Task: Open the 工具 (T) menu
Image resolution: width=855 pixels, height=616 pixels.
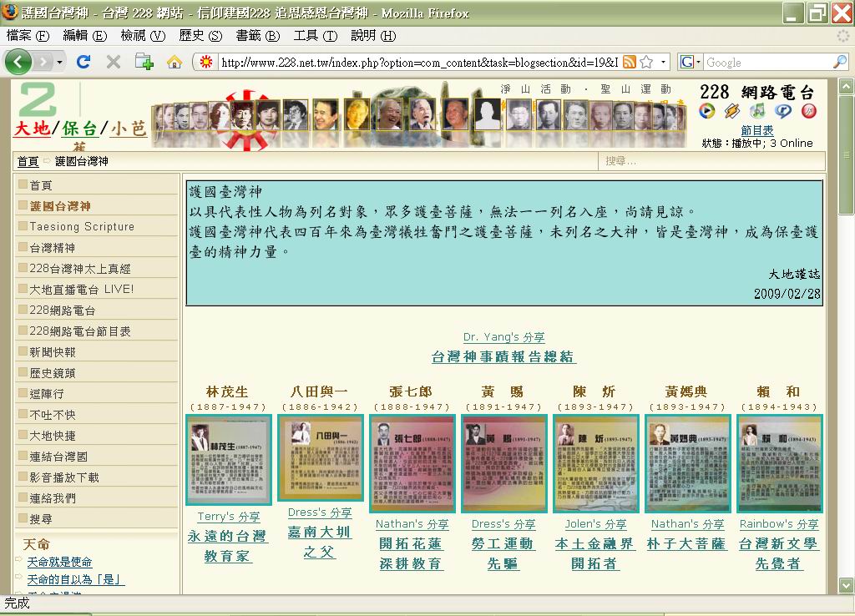Action: [x=315, y=36]
